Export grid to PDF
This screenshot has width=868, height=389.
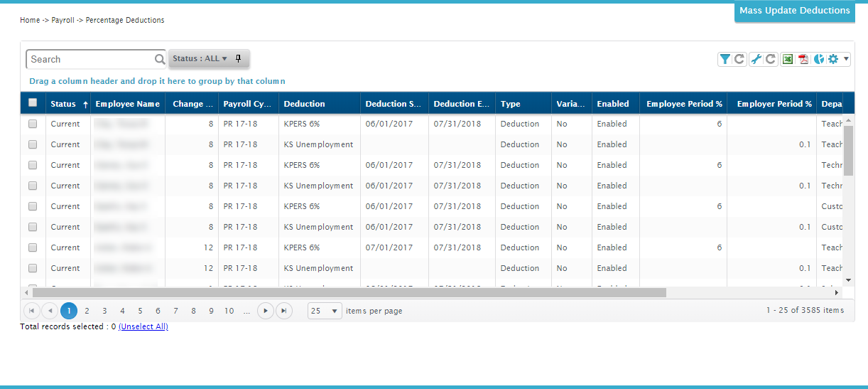click(803, 59)
